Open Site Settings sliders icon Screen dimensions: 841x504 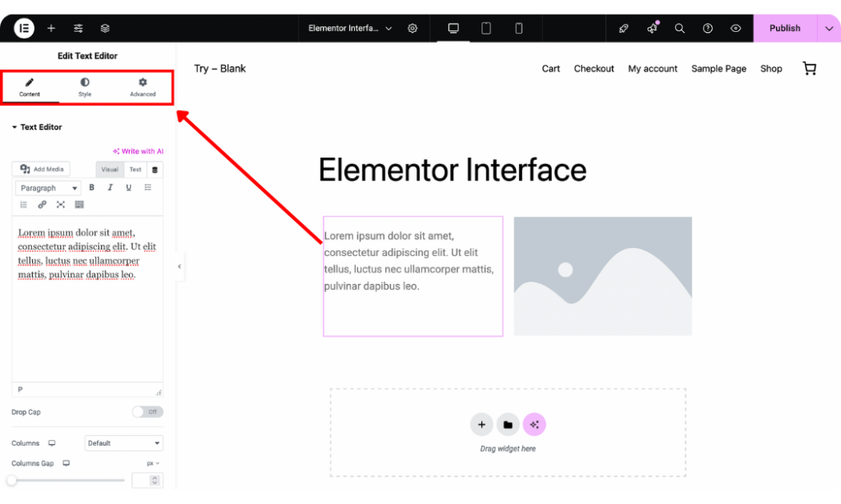pyautogui.click(x=78, y=29)
